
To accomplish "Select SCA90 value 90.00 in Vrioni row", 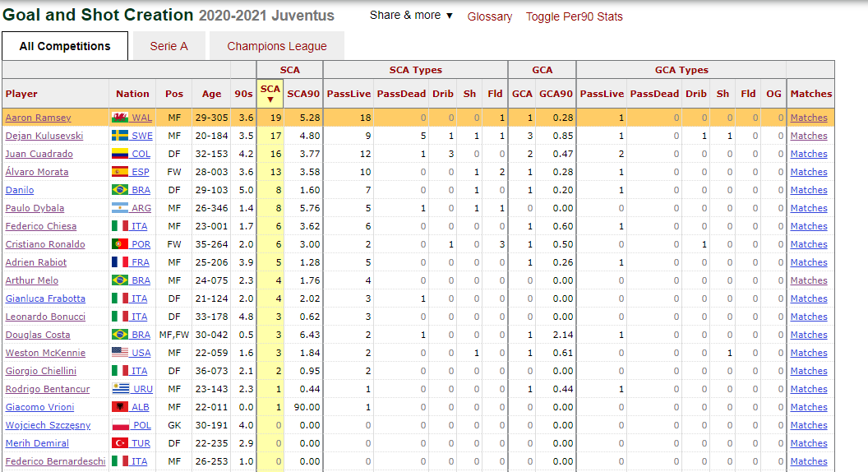I will pyautogui.click(x=307, y=407).
